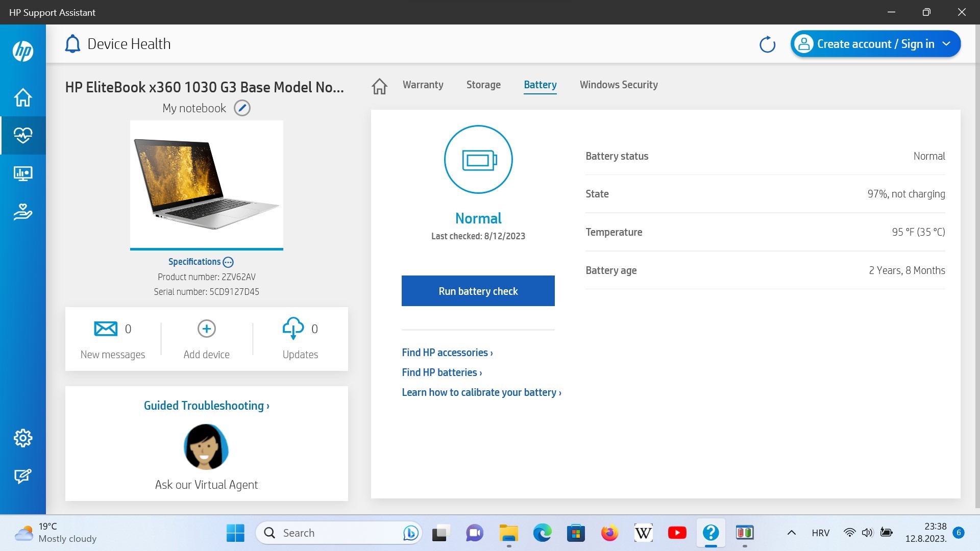This screenshot has height=551, width=980.
Task: Click the Serial number 5CD9127D45 text
Action: pyautogui.click(x=206, y=292)
